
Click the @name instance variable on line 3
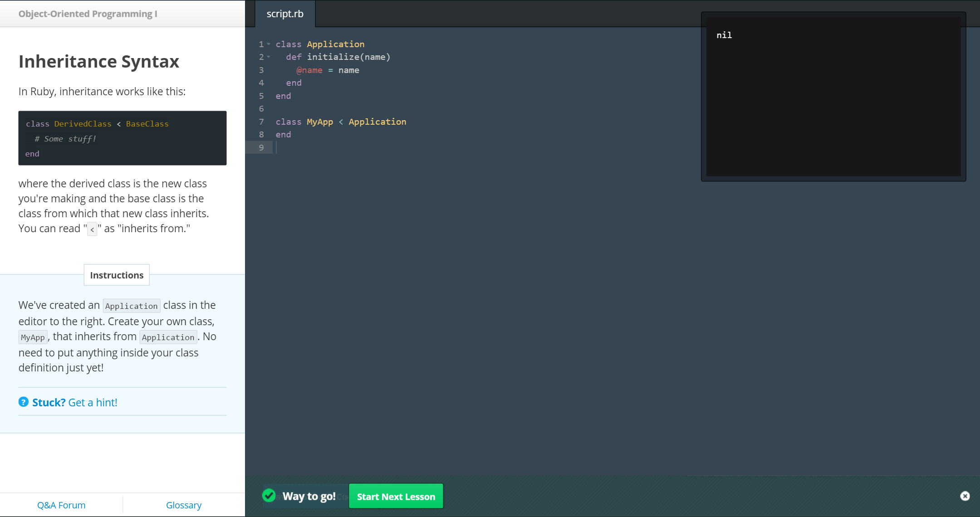[x=309, y=70]
